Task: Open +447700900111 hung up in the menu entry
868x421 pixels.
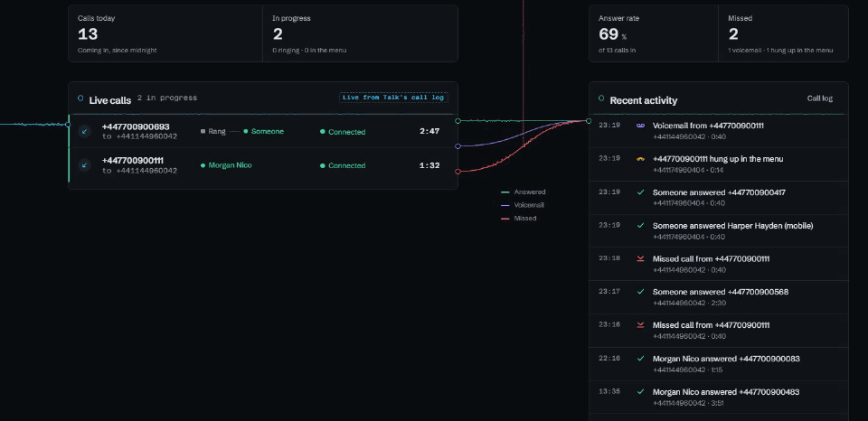Action: tap(719, 164)
